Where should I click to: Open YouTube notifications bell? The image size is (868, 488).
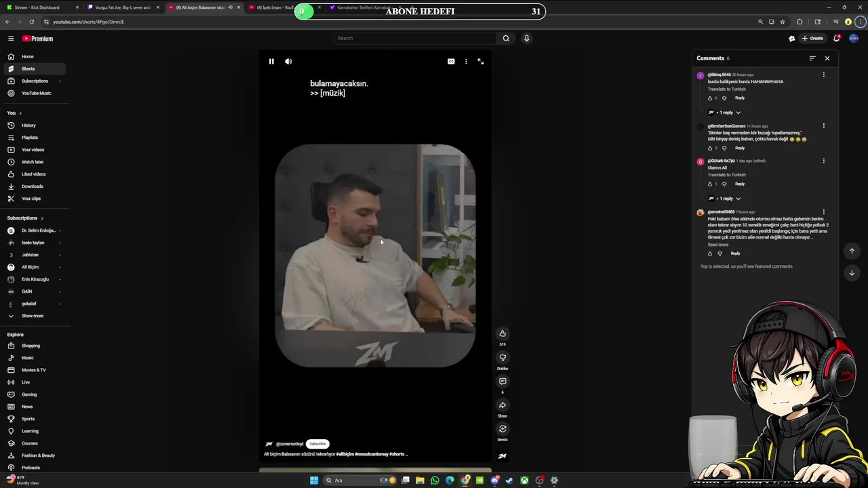tap(837, 39)
